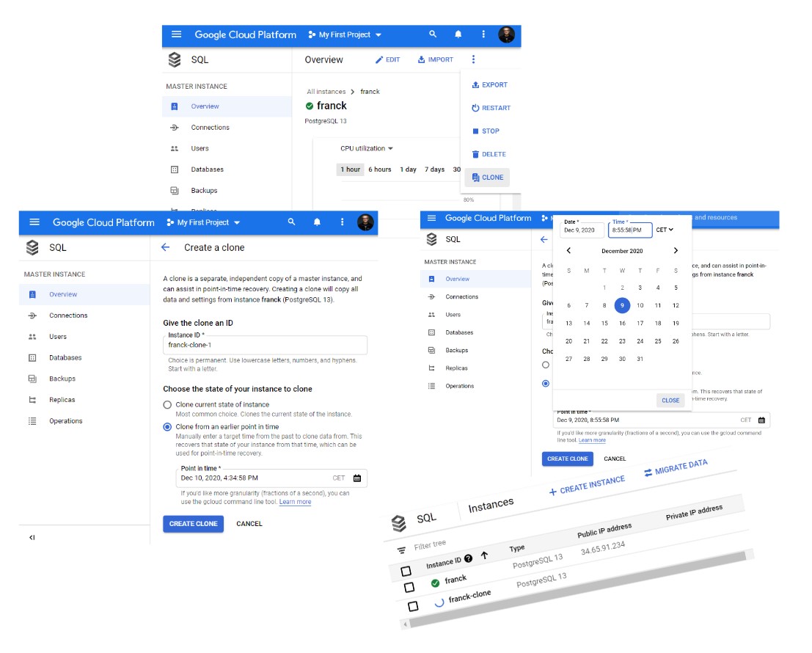Click All instances breadcrumb link
Viewport: 812px width, 653px height.
point(326,92)
